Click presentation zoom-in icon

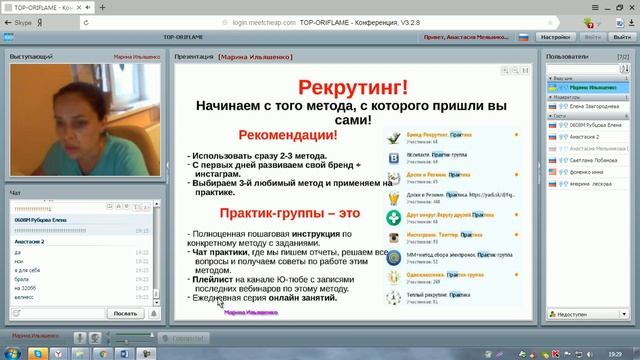tap(505, 71)
